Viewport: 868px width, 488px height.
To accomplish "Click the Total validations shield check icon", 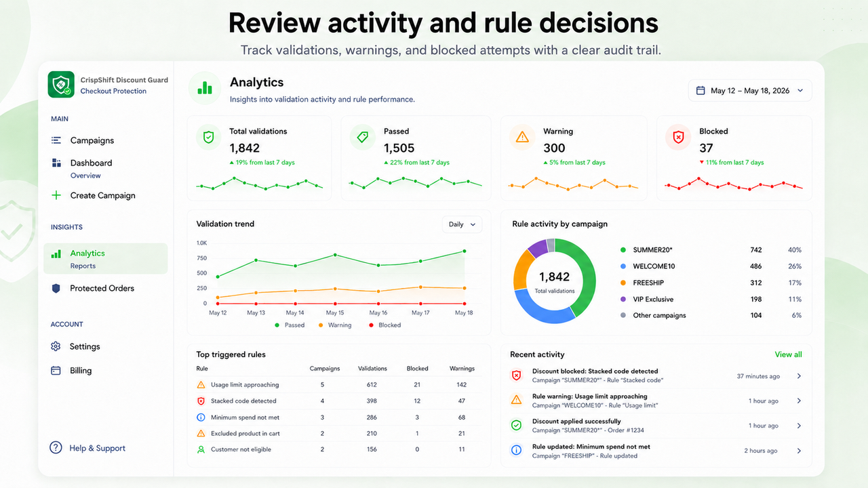I will coord(209,137).
